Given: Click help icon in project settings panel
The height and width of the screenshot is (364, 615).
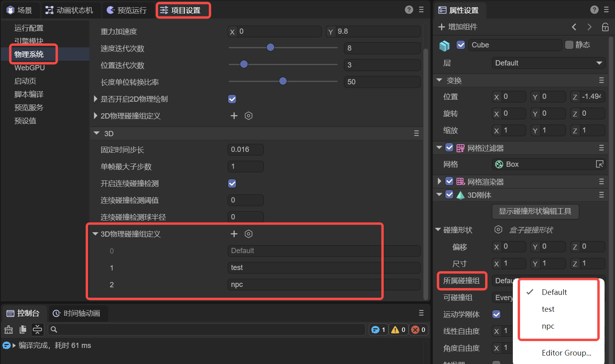Looking at the screenshot, I should (409, 10).
